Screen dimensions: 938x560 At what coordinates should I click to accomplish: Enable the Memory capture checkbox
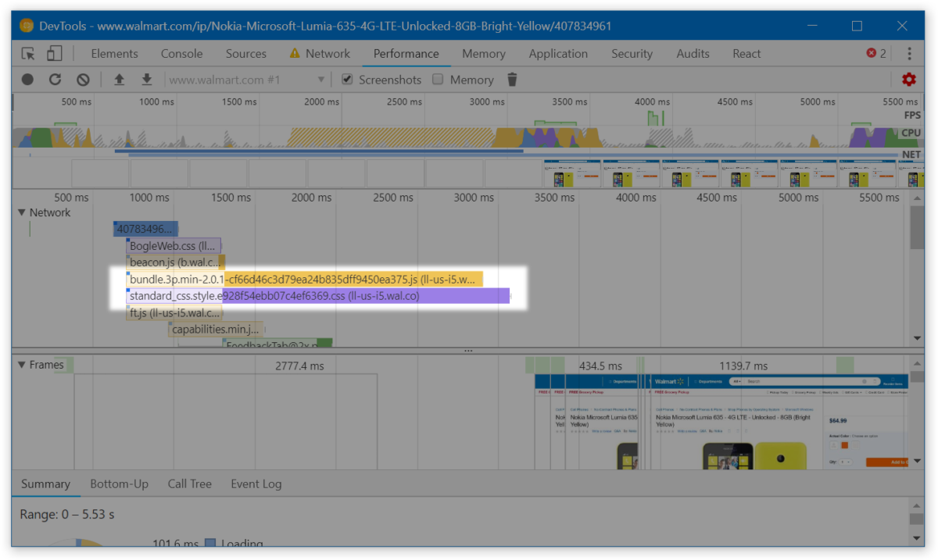[x=438, y=79]
